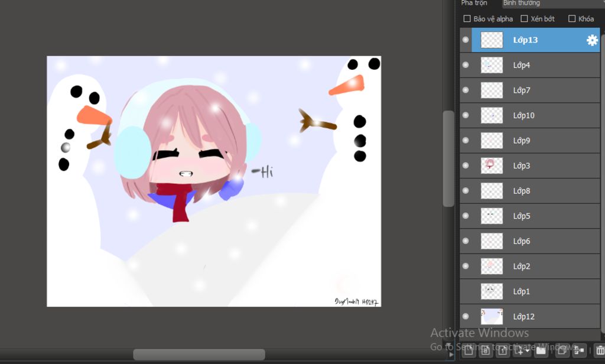Select the Lớp12 layer thumbnail

[492, 316]
